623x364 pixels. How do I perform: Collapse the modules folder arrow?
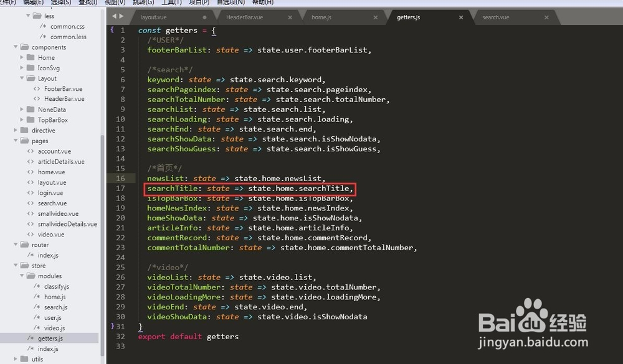(x=22, y=276)
